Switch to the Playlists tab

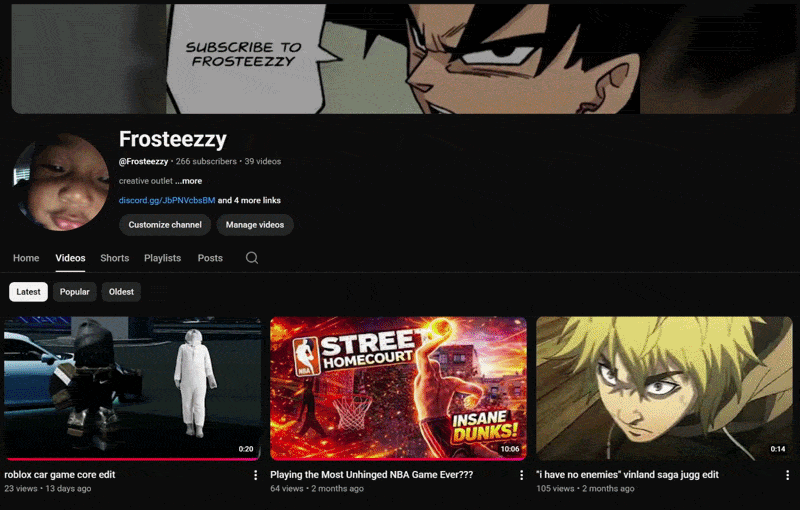click(x=162, y=258)
